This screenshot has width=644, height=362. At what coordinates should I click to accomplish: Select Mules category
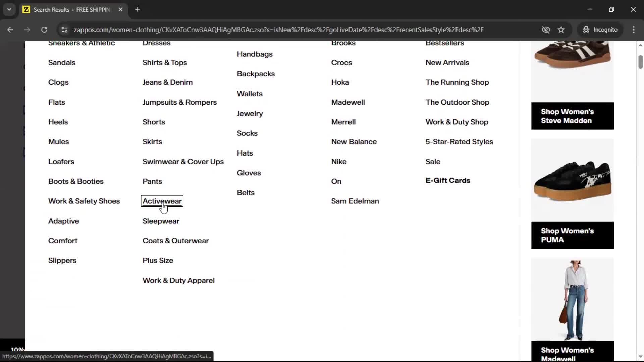click(x=58, y=142)
